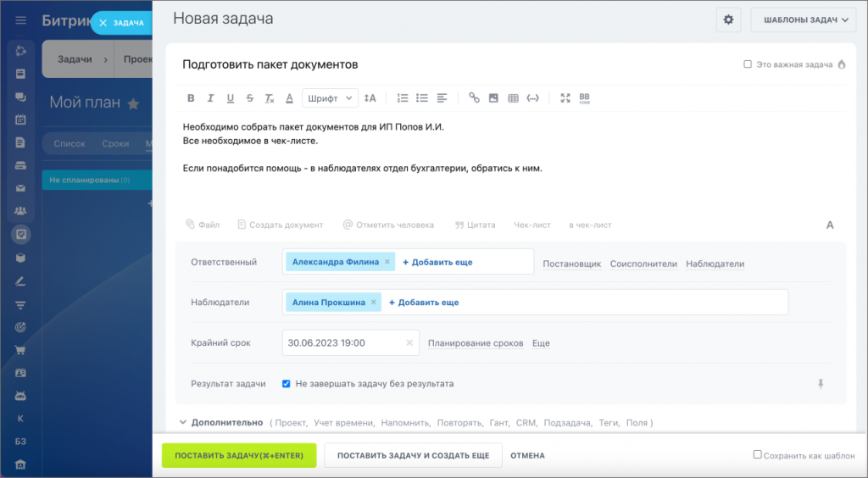
Task: Mark task as important checkbox
Action: click(748, 64)
